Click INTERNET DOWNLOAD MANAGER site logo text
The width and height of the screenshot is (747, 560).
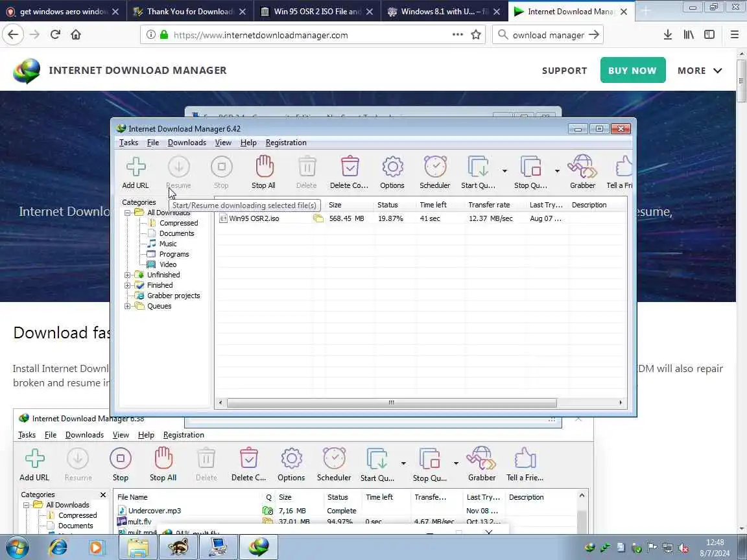tap(137, 71)
